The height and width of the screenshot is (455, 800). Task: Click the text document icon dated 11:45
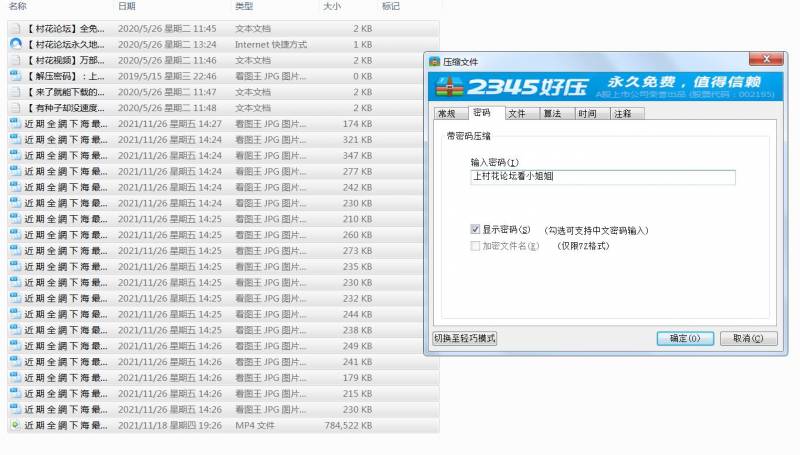coord(15,29)
